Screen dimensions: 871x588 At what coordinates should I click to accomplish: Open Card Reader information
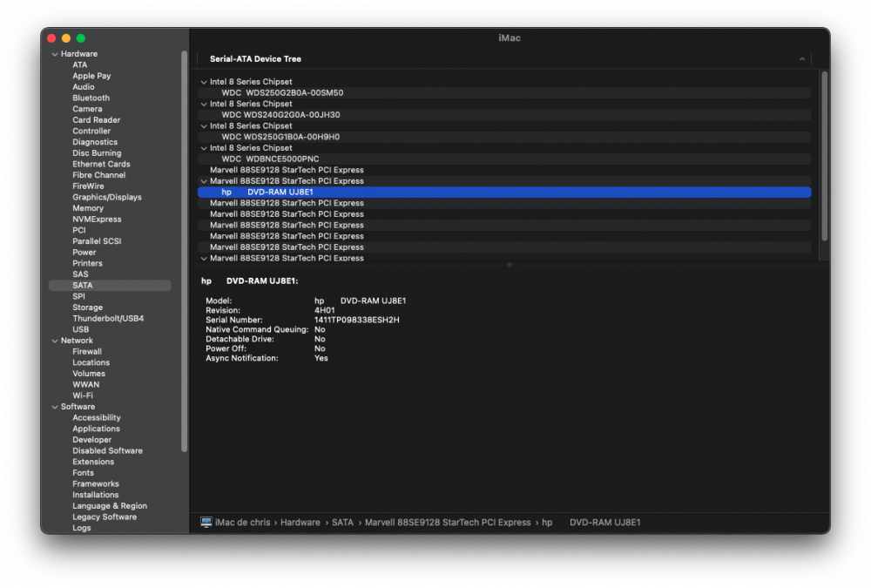click(x=96, y=120)
